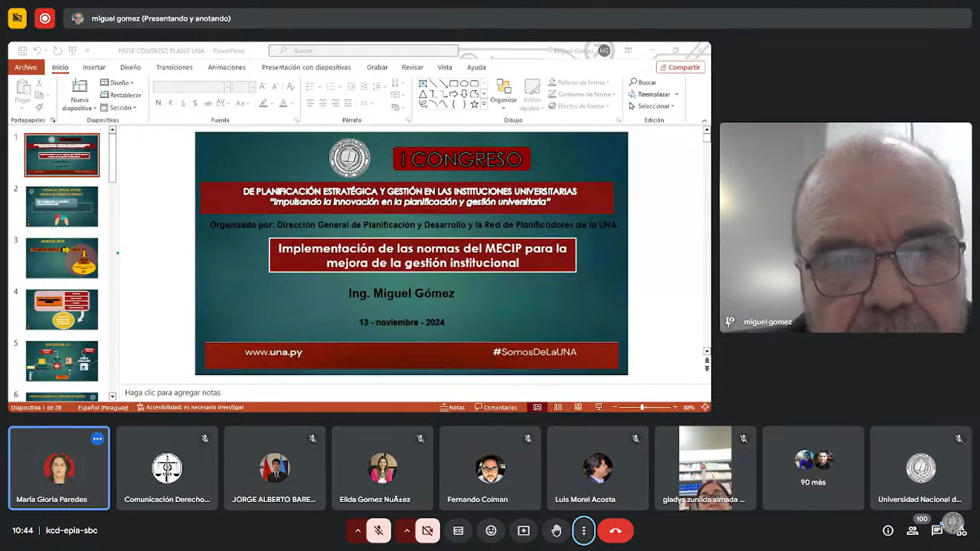
Task: Toggle underline S formatting
Action: [183, 103]
